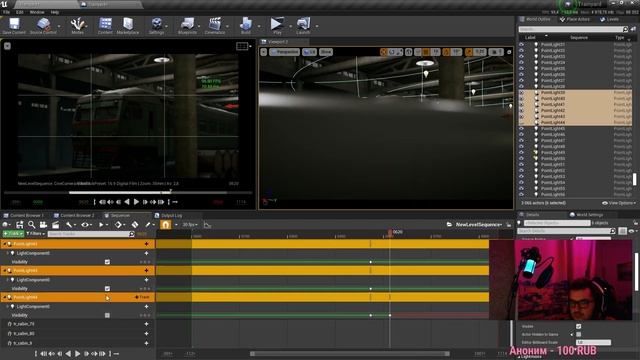Open the Marketplace from the toolbar
The width and height of the screenshot is (640, 360).
(128, 24)
